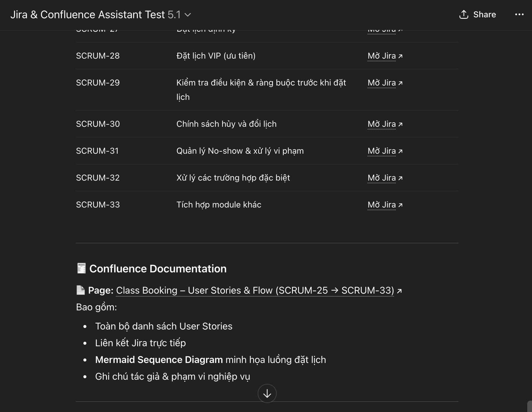Click the Share upload icon

point(464,14)
